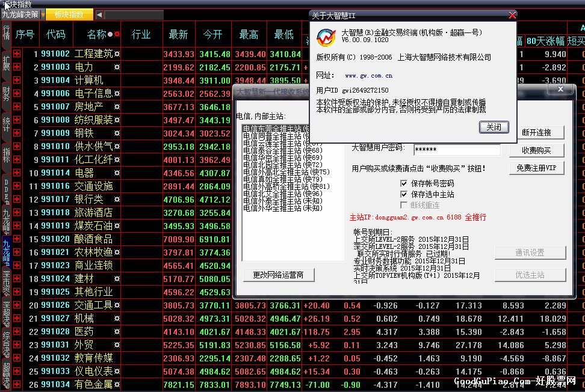Select the 旅游酒店 row name
585x392 pixels.
(x=93, y=212)
